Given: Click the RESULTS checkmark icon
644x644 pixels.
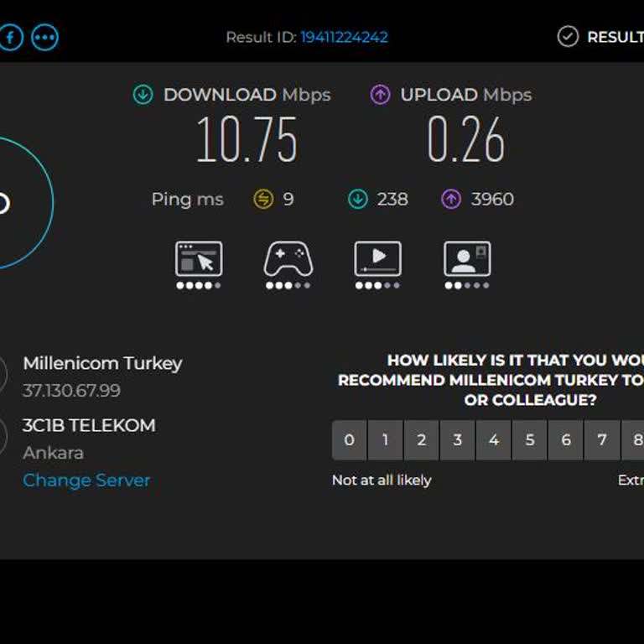Looking at the screenshot, I should pos(568,37).
